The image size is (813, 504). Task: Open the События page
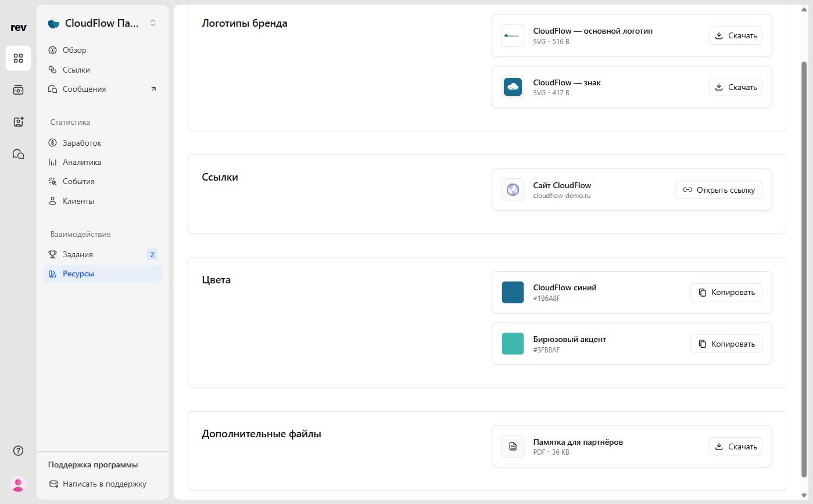pos(103,182)
